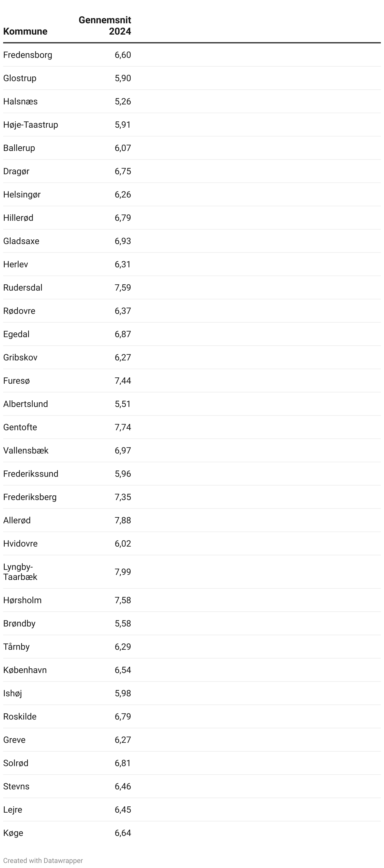Select the Glostrup row name
The height and width of the screenshot is (868, 384).
click(x=20, y=78)
